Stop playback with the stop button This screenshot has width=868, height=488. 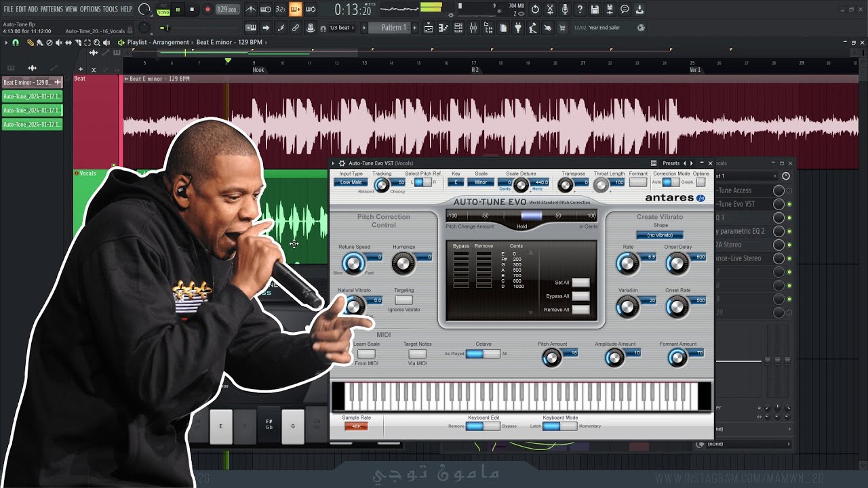(x=192, y=9)
